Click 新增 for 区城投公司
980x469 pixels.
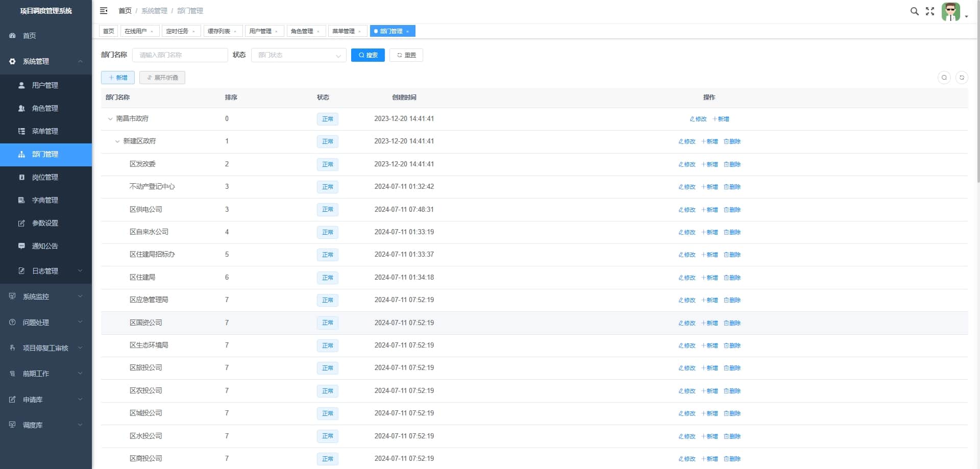(x=709, y=413)
